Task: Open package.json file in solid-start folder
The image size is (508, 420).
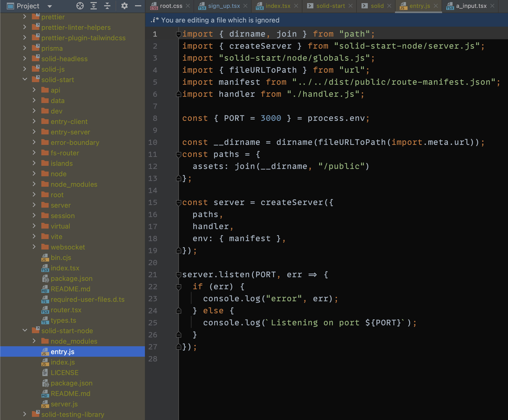Action: point(71,279)
